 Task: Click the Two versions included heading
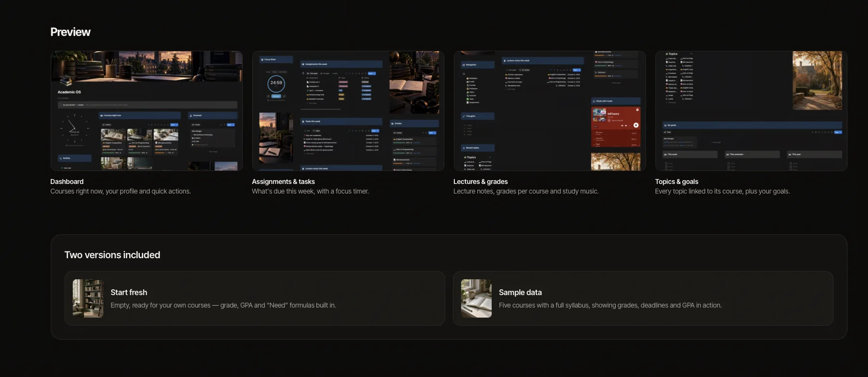(112, 255)
